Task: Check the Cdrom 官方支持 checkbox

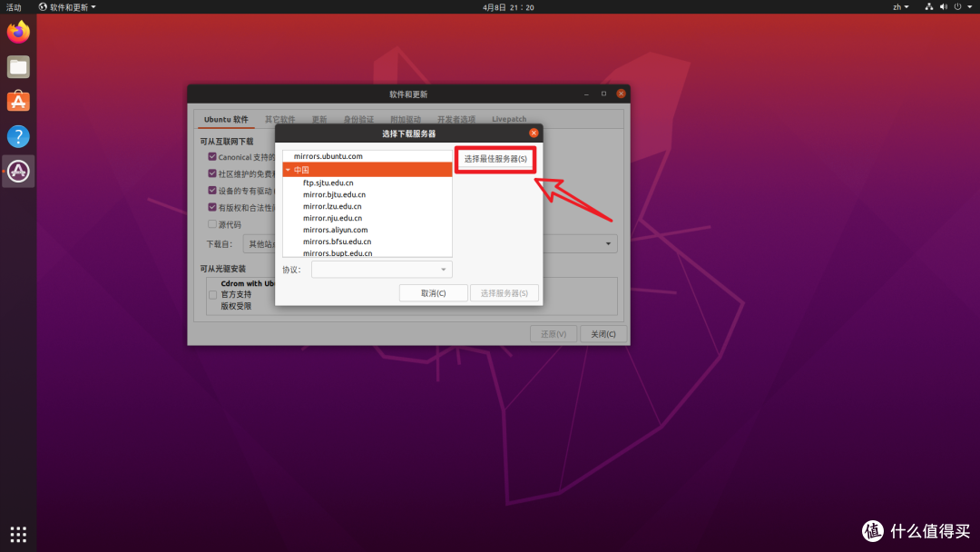Action: [212, 294]
